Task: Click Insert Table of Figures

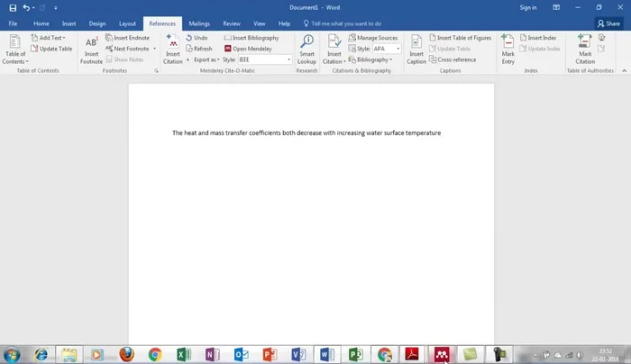Action: 461,38
